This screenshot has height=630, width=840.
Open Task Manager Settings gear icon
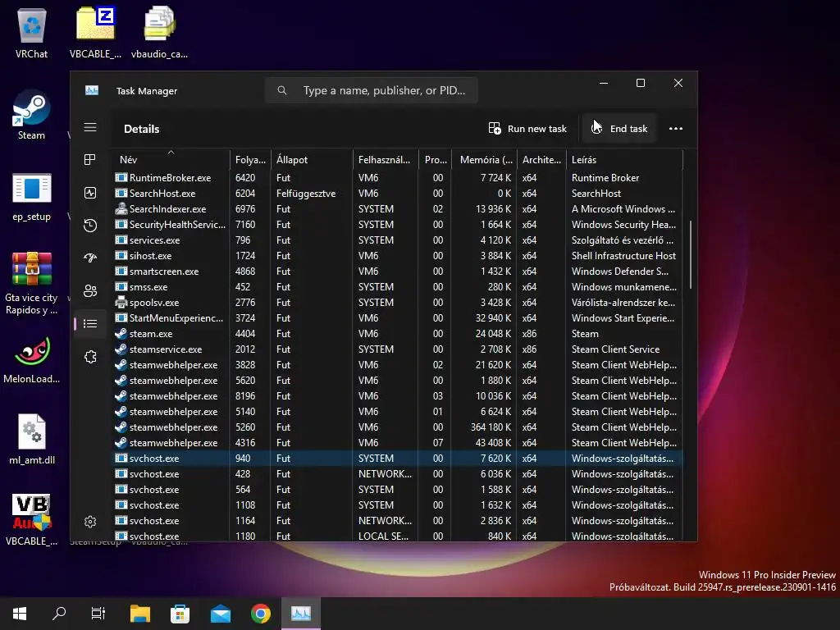click(x=90, y=522)
